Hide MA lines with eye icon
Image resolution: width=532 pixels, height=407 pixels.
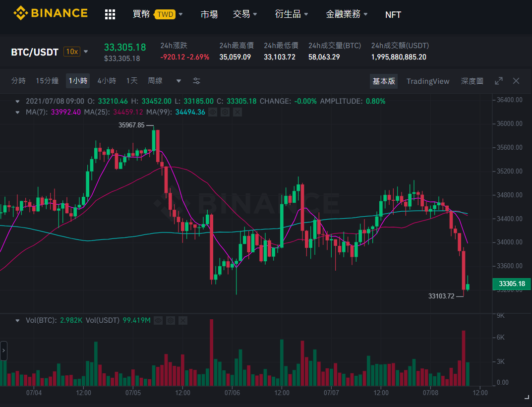point(213,112)
